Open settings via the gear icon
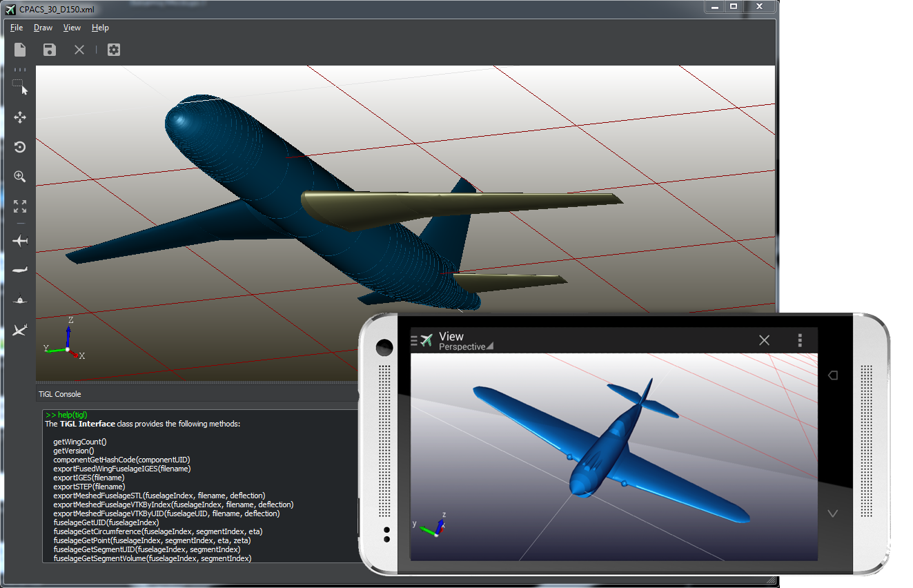Screen dimensions: 913x588 pos(114,50)
